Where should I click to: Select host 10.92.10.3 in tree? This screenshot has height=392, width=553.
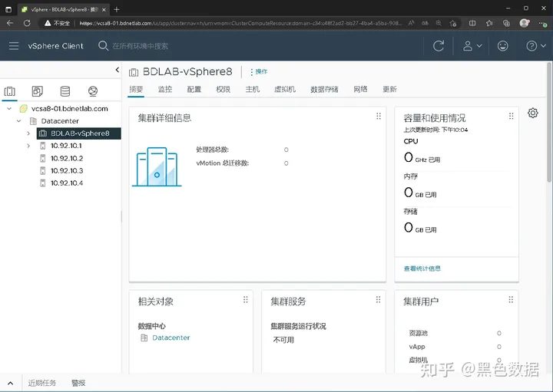pyautogui.click(x=67, y=171)
